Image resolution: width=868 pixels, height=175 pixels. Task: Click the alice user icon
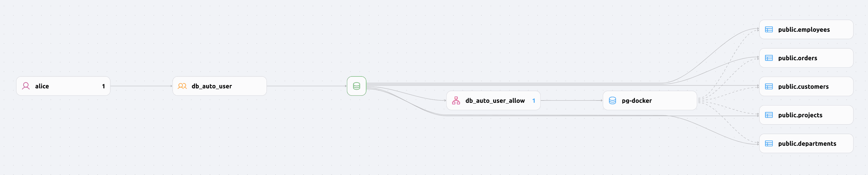pos(26,86)
